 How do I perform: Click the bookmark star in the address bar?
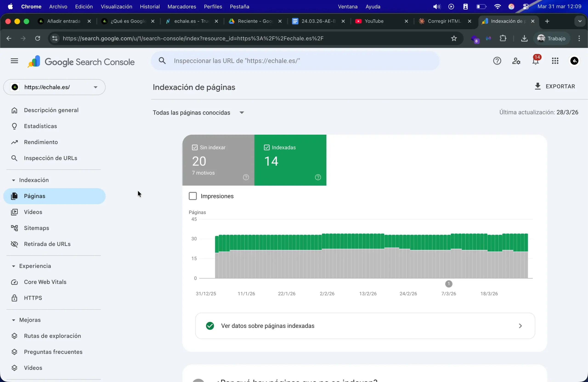coord(454,38)
